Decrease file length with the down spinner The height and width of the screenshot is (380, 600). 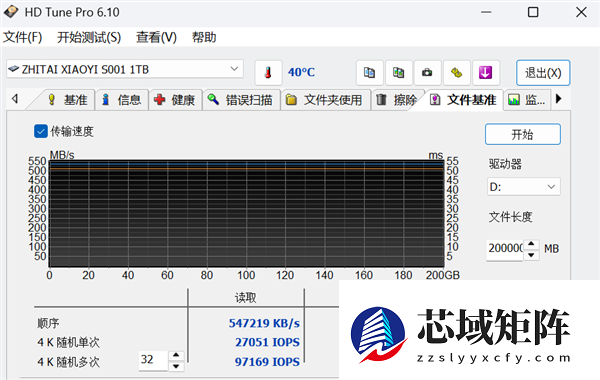pyautogui.click(x=531, y=255)
